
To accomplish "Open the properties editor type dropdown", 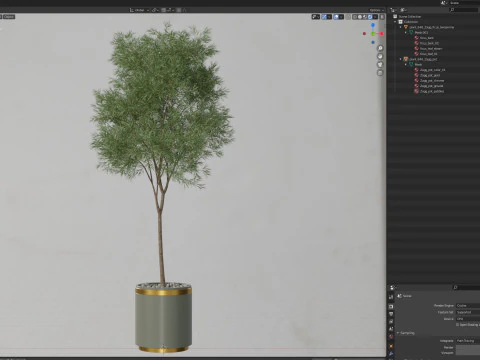I will [x=393, y=287].
